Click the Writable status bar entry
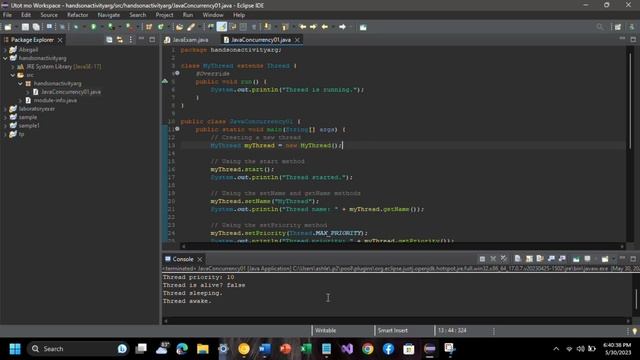 (x=326, y=331)
